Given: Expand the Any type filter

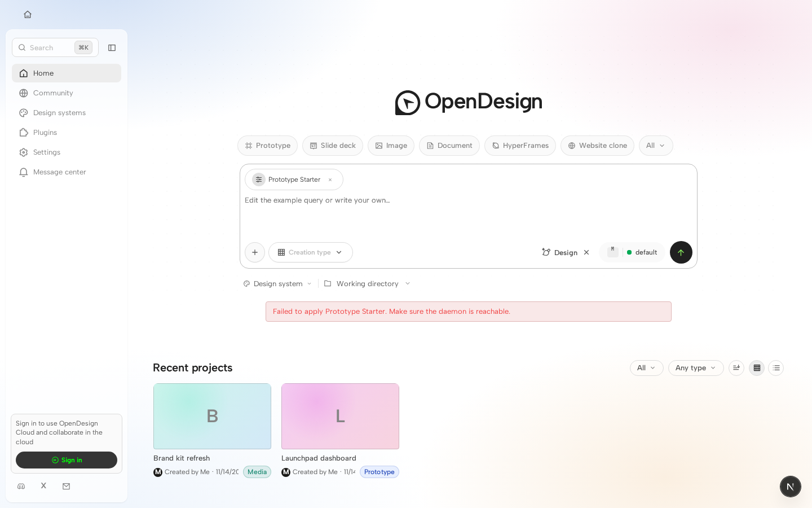Looking at the screenshot, I should pyautogui.click(x=696, y=368).
